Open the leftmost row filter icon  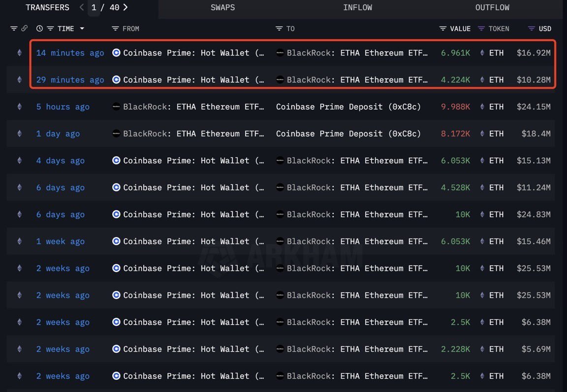pos(14,29)
